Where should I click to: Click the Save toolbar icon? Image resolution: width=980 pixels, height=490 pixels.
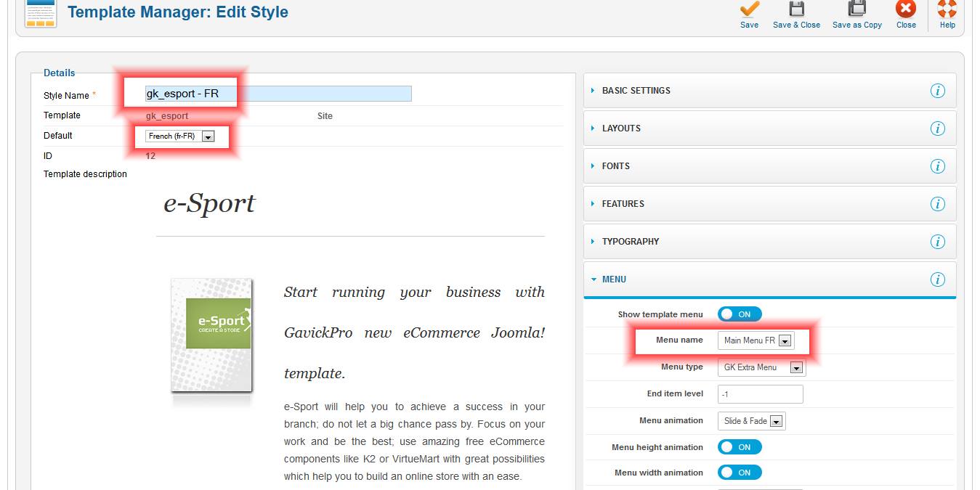click(x=749, y=9)
